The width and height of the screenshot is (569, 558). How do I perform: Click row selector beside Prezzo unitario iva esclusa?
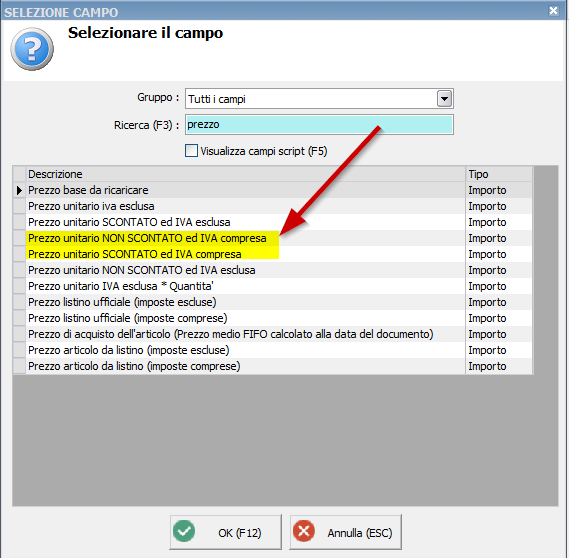tap(19, 206)
